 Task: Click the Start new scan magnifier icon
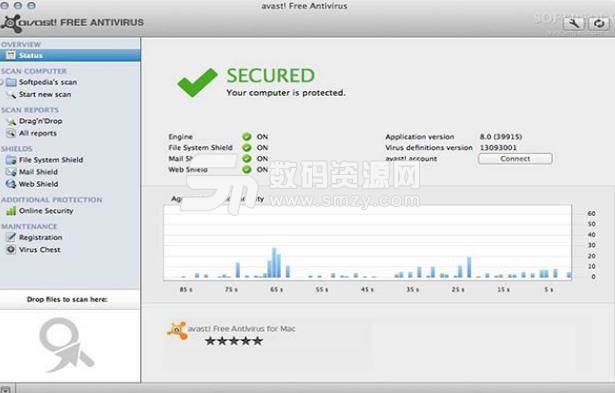pos(11,94)
